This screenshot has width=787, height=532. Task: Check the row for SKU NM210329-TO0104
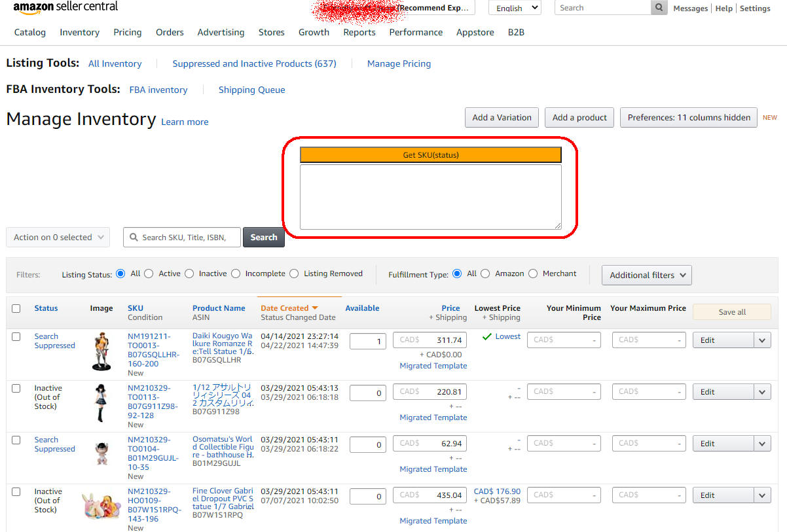16,440
